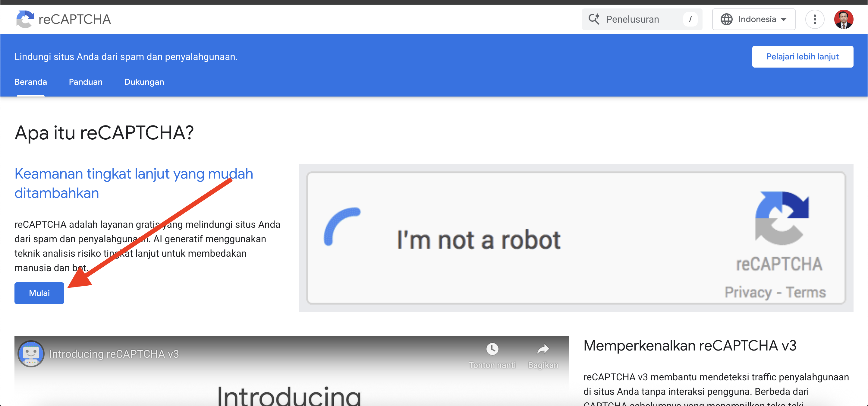Switch to the Panduan tab
Image resolution: width=868 pixels, height=406 pixels.
[x=86, y=82]
